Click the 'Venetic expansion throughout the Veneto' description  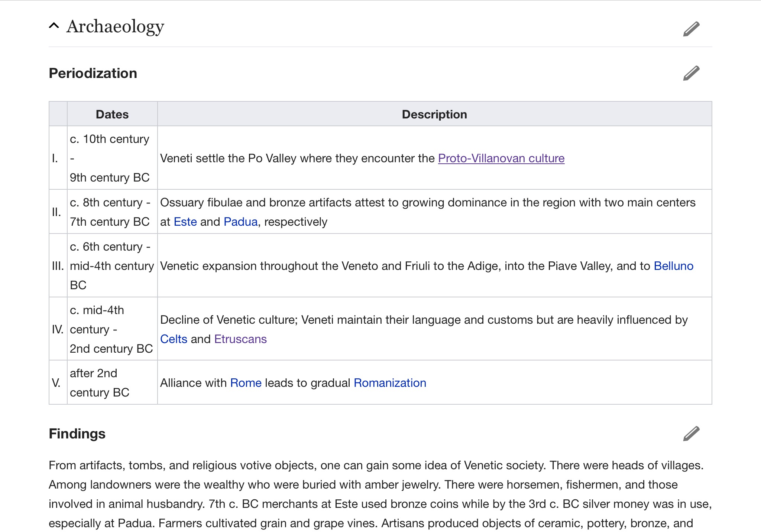click(x=427, y=266)
